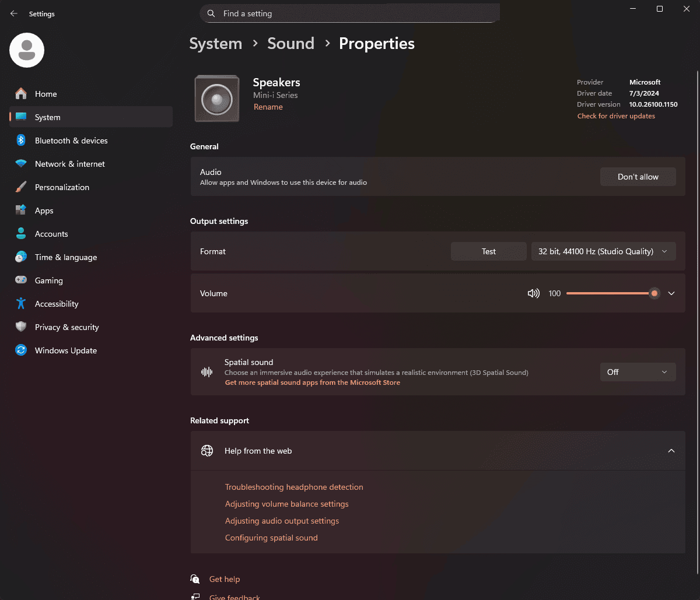Open the audio Format quality dropdown
This screenshot has height=600, width=700.
[x=603, y=251]
